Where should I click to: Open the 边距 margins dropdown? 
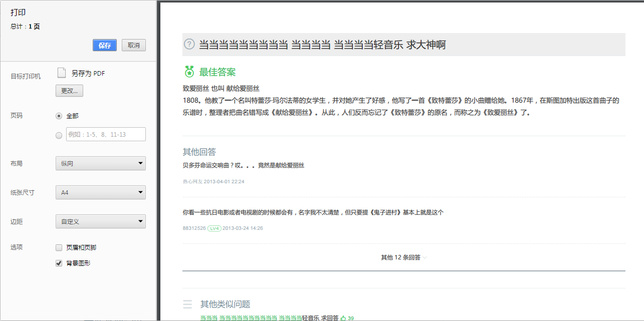tap(100, 221)
